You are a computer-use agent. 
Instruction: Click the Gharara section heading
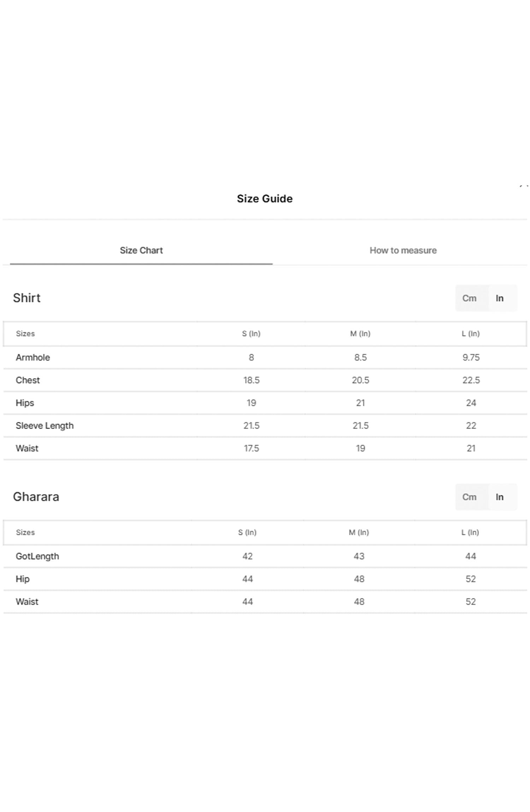coord(36,497)
